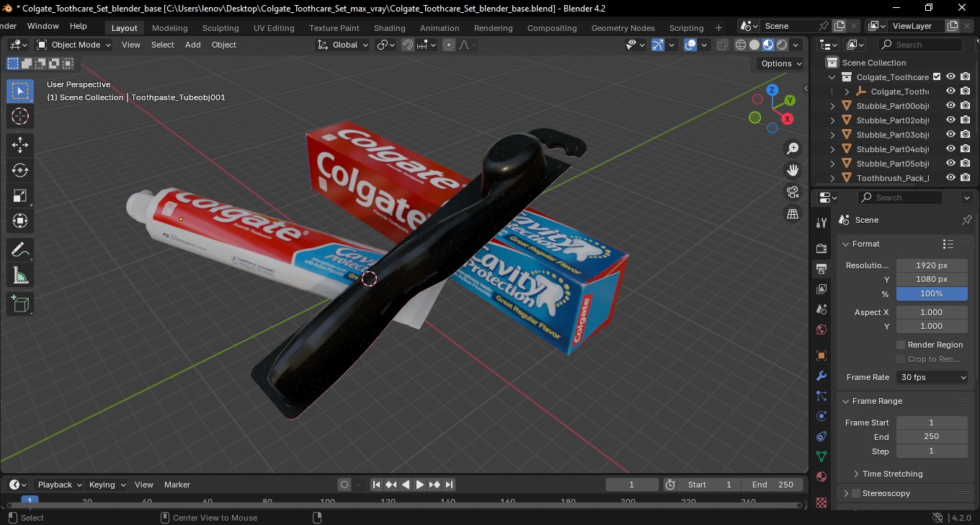Image resolution: width=980 pixels, height=525 pixels.
Task: Open the Tool properties tab
Action: [x=821, y=223]
